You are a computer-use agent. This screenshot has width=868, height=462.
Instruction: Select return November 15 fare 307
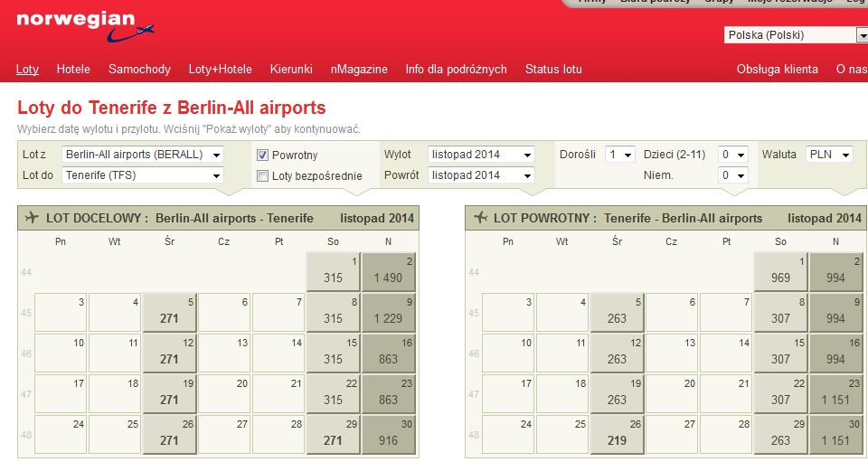(780, 354)
